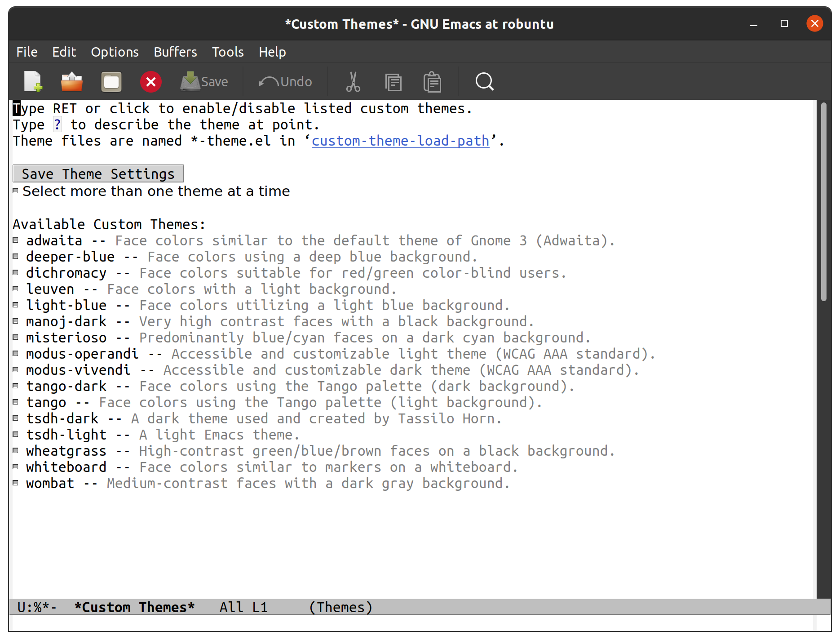The height and width of the screenshot is (640, 840).
Task: Click the Paste clipboard icon
Action: pyautogui.click(x=432, y=82)
